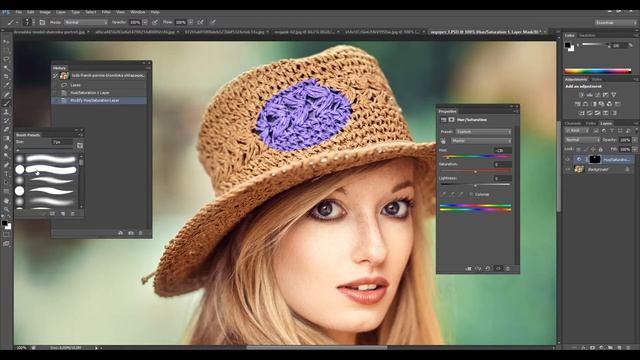
Task: Toggle visibility of Background layer
Action: 568,169
